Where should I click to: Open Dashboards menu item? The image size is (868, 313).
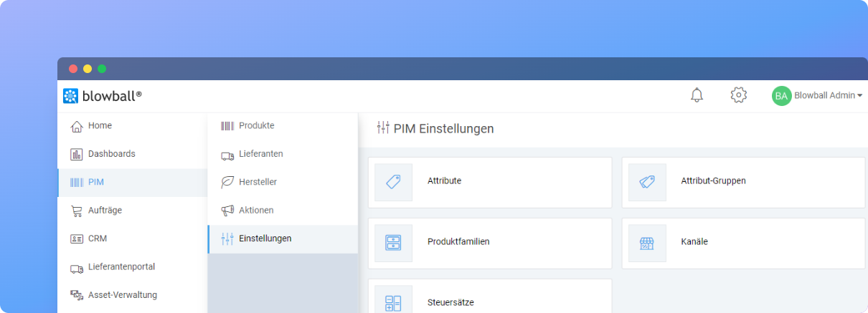point(132,154)
